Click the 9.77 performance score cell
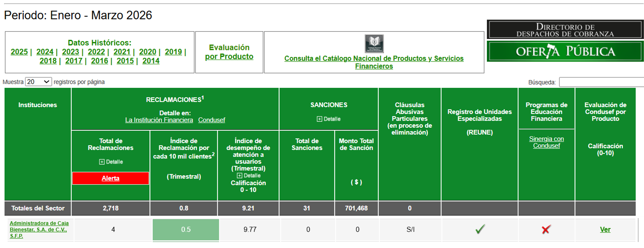 250,230
